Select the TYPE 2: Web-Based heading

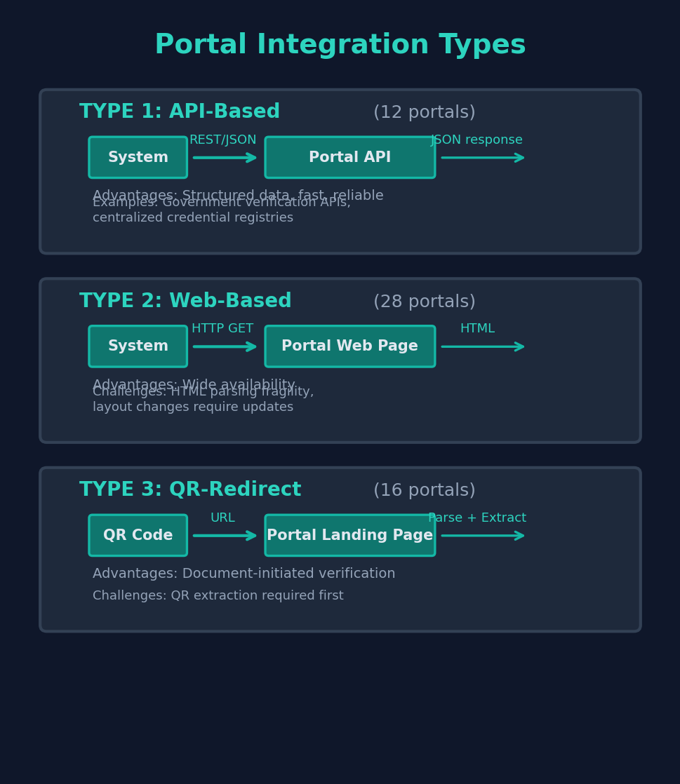185,302
